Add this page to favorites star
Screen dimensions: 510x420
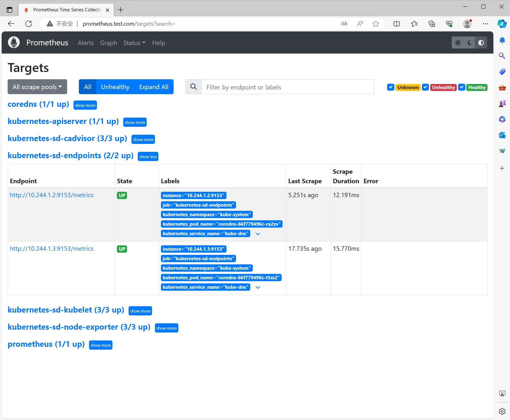coord(376,24)
